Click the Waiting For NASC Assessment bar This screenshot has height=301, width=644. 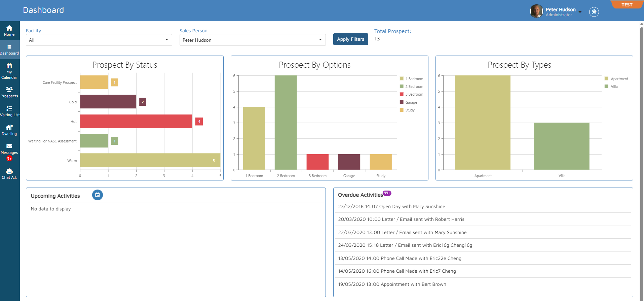[94, 141]
